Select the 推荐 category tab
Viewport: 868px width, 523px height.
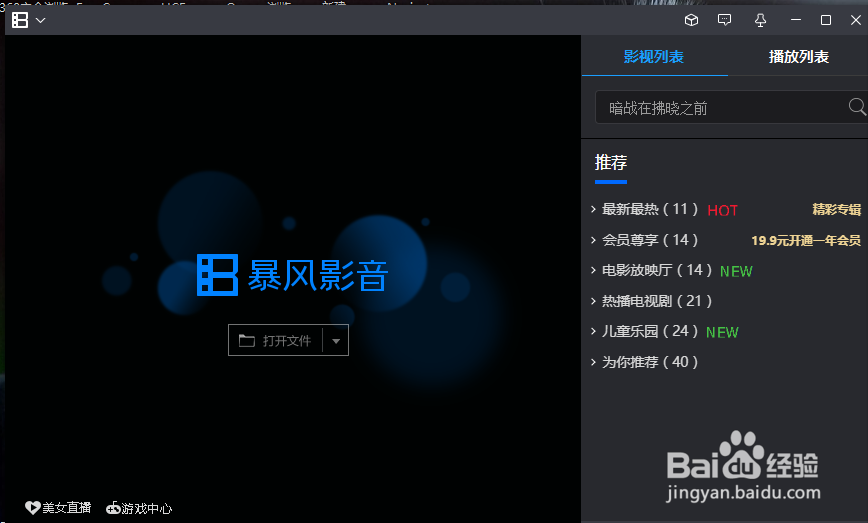[x=611, y=163]
